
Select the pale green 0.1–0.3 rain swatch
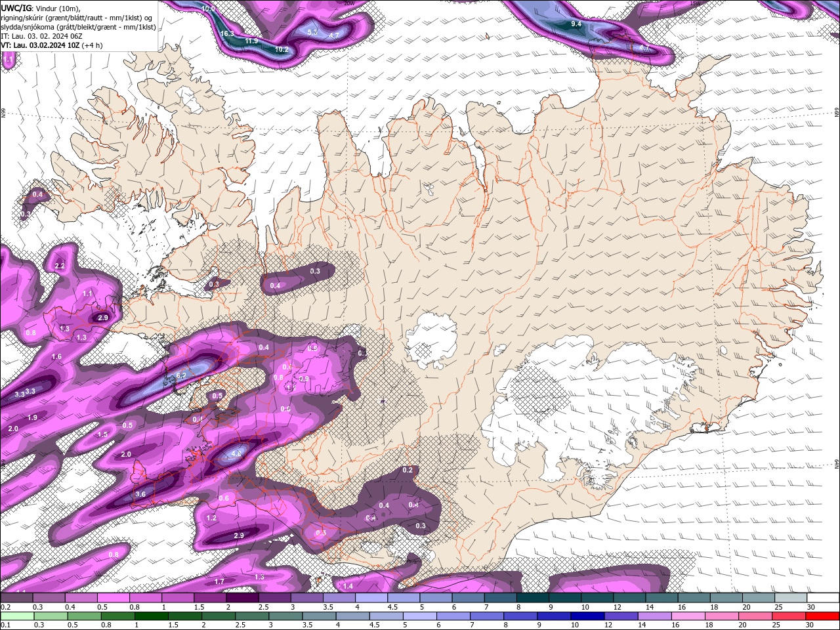17,616
